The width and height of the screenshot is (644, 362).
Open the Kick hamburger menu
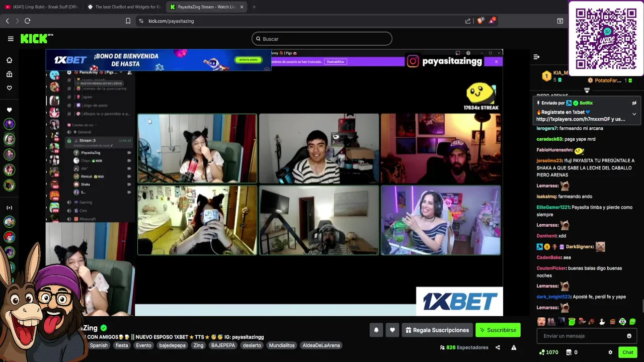(x=11, y=39)
